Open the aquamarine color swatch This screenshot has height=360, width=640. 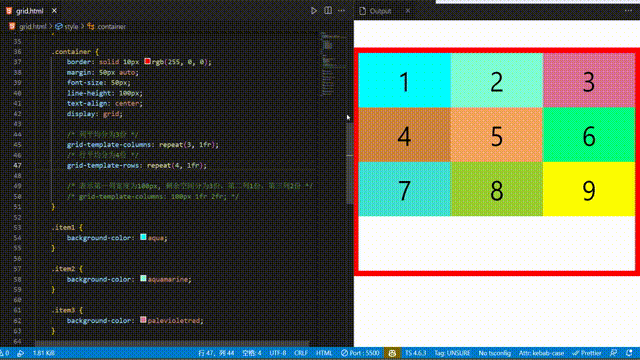coord(143,279)
